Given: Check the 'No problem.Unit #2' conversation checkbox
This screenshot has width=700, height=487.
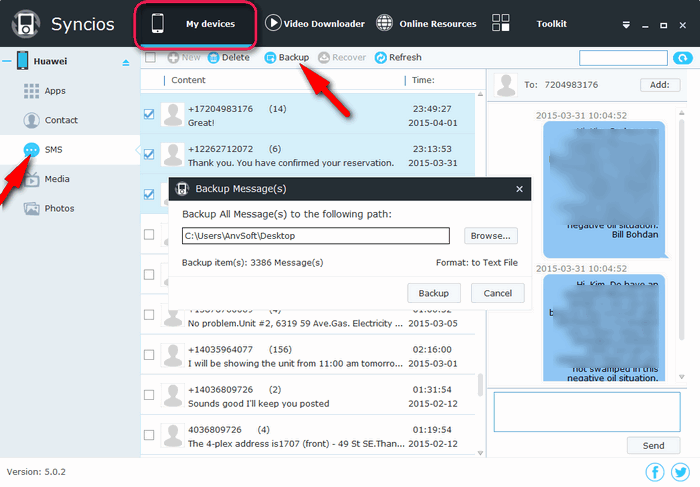Looking at the screenshot, I should 149,315.
